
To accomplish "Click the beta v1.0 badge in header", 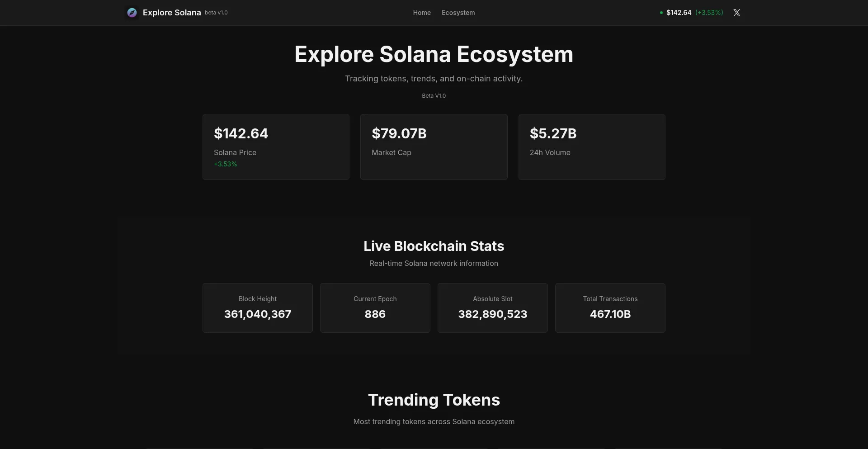I will pyautogui.click(x=216, y=13).
